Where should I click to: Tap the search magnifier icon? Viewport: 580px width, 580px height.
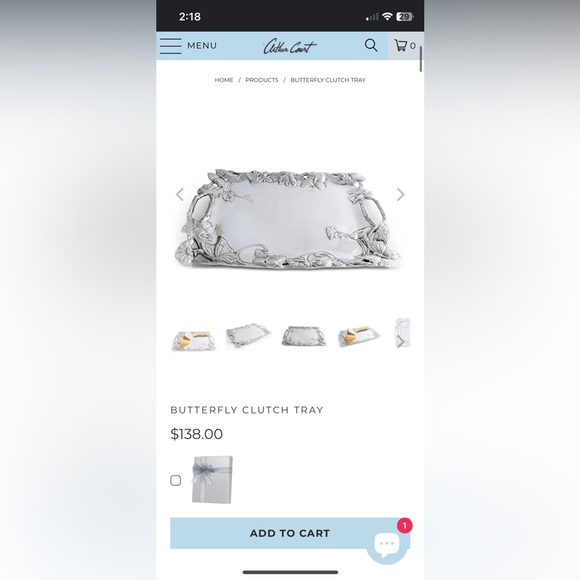coord(371,45)
